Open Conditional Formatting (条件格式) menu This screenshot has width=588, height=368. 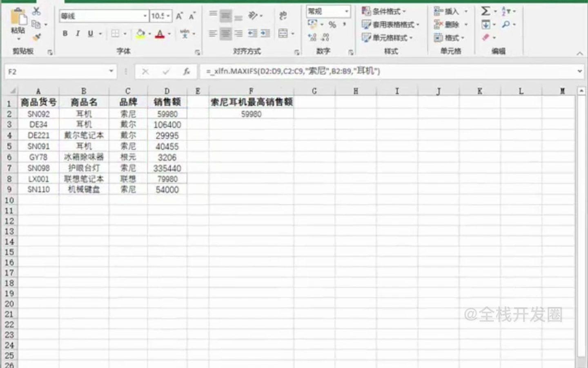coord(384,11)
